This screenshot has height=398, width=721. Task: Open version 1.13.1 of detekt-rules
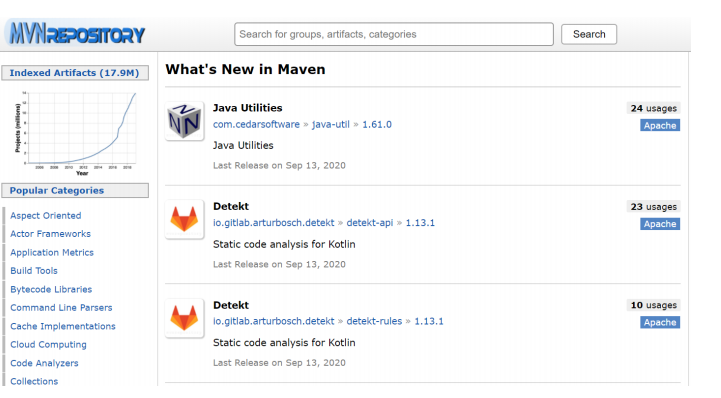pyautogui.click(x=429, y=321)
